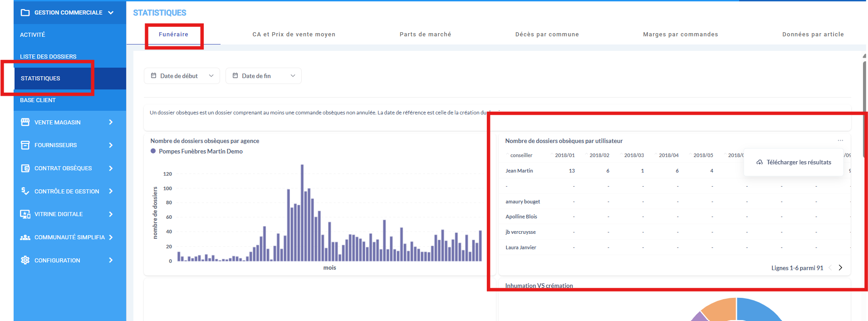Viewport: 868px width, 321px height.
Task: Sort by the conseiller column header
Action: 521,155
